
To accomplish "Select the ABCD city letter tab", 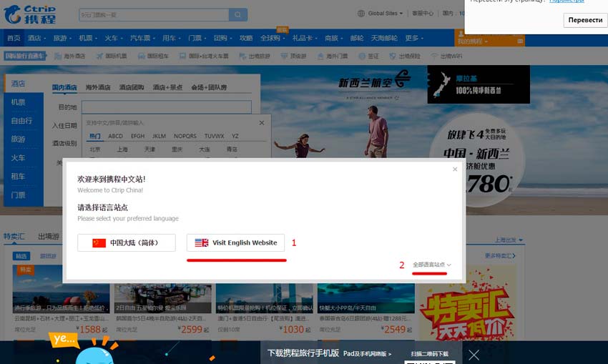I will pos(115,136).
